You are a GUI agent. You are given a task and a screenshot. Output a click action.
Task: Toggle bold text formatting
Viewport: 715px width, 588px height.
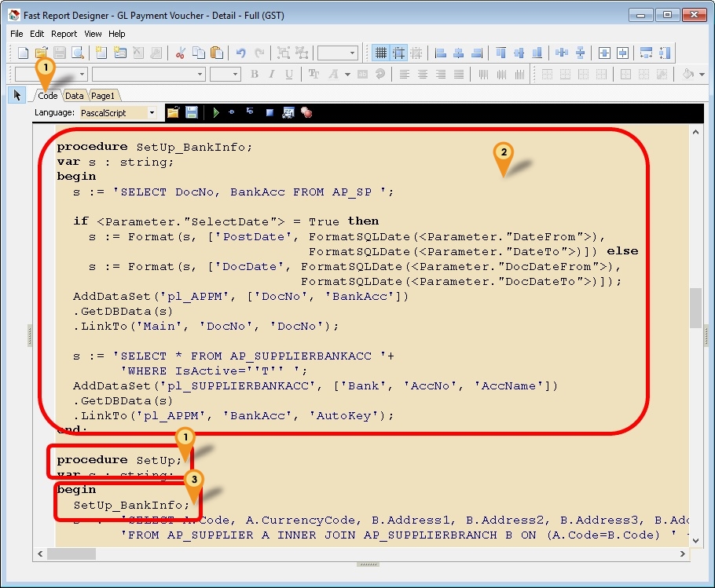254,73
